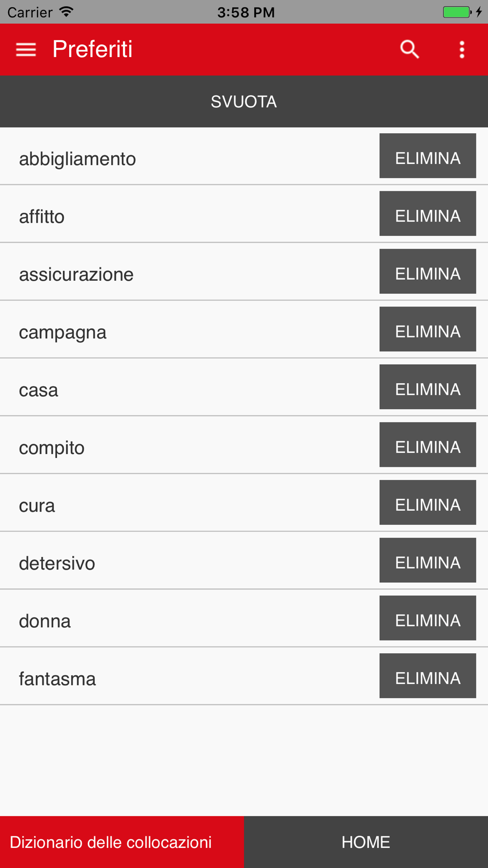
Task: Tap the search magnifier icon
Action: click(x=409, y=49)
